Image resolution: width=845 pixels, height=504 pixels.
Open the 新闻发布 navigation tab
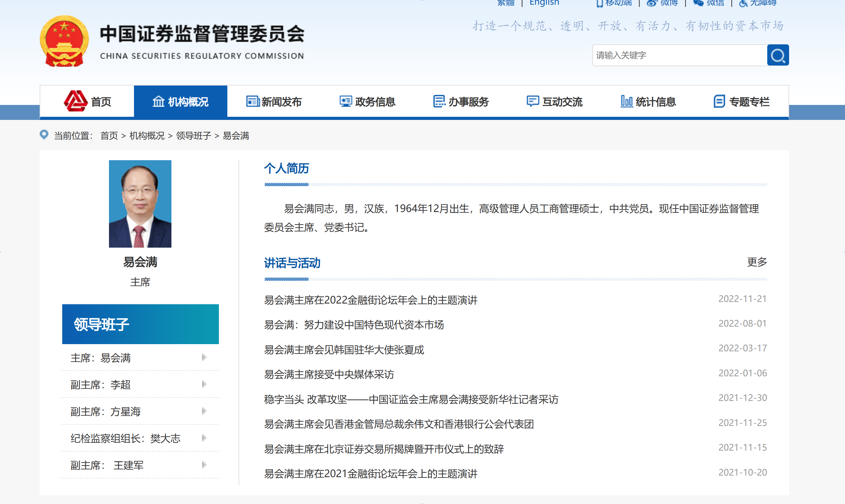[274, 101]
